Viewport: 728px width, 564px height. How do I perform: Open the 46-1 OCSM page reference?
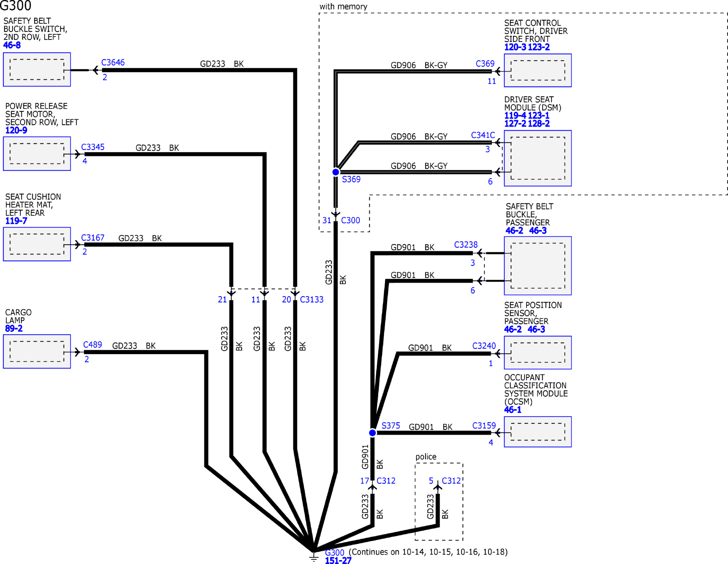click(x=512, y=410)
